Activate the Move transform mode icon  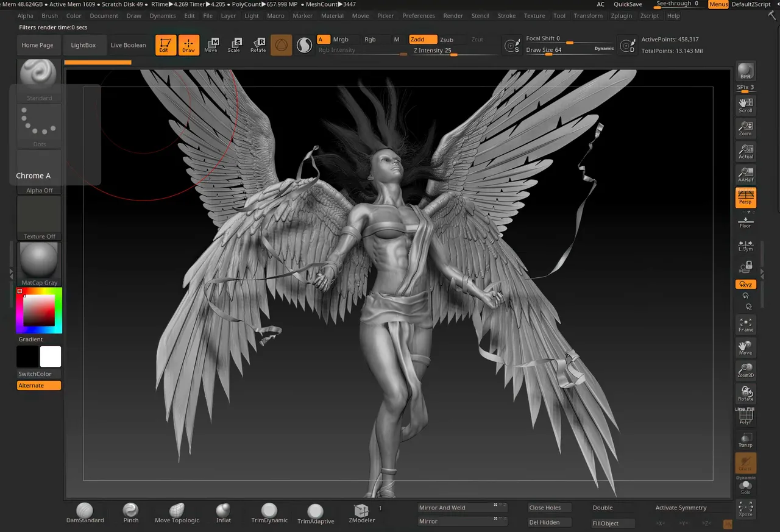(211, 45)
